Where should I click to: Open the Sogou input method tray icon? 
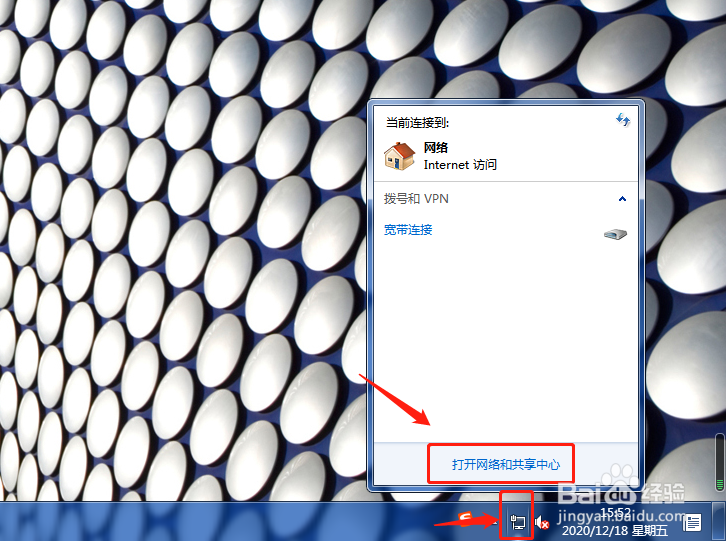coord(467,519)
